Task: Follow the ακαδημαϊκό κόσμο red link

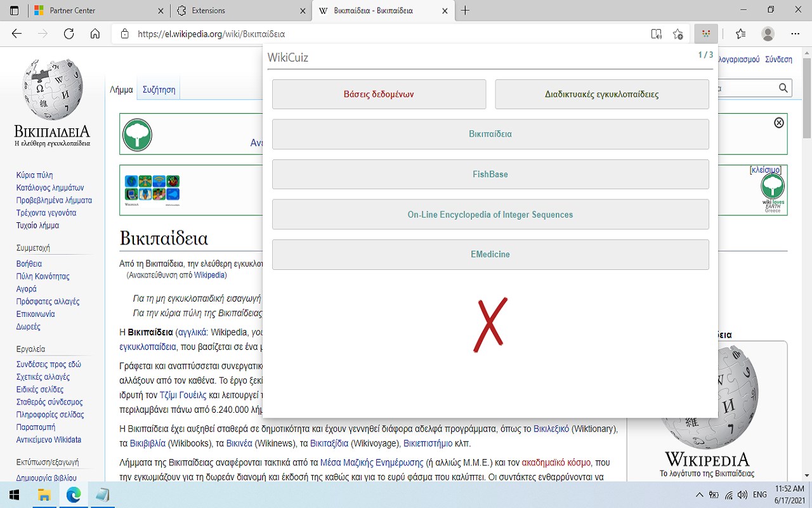Action: tap(556, 462)
